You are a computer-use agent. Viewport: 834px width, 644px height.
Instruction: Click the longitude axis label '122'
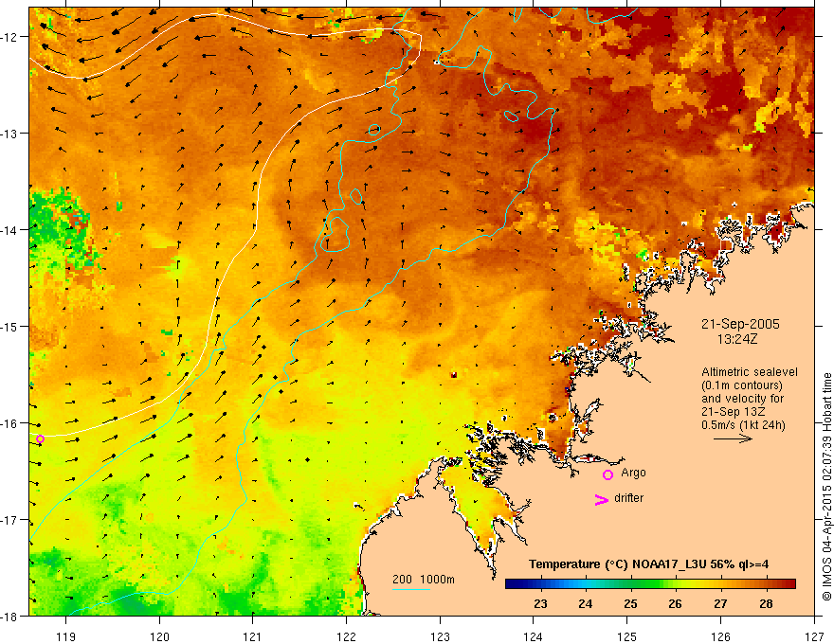coord(346,636)
